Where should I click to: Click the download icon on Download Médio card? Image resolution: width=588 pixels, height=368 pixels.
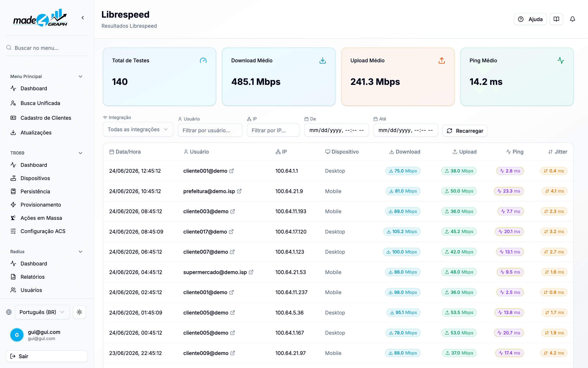[x=322, y=61]
